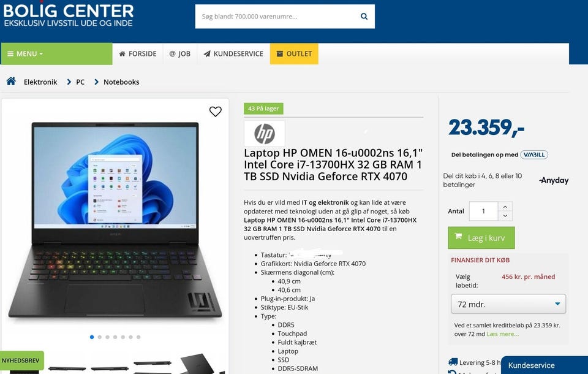The image size is (588, 374).
Task: Click the Læg i kurv button
Action: tap(481, 238)
